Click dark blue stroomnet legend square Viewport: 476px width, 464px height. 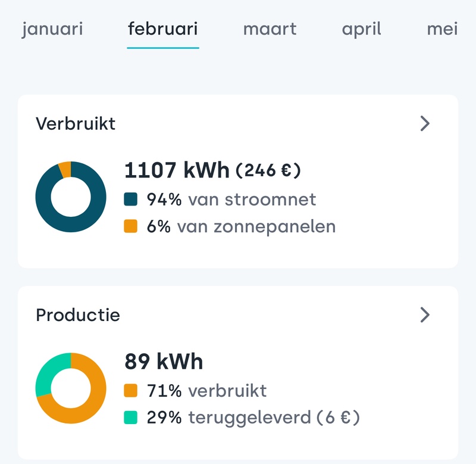coord(130,200)
